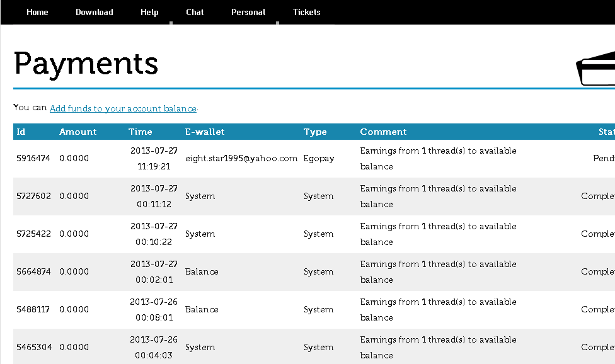Sort by the Id column header

point(21,132)
